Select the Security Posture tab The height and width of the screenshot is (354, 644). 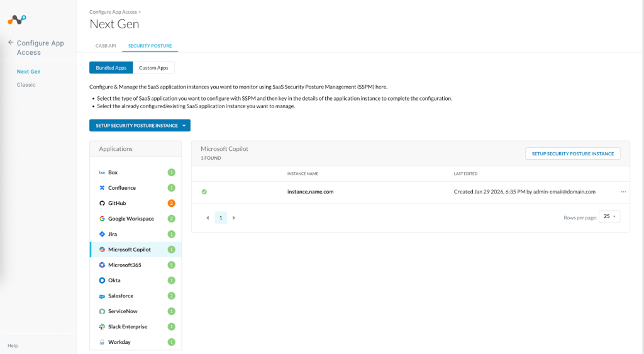[x=150, y=45]
